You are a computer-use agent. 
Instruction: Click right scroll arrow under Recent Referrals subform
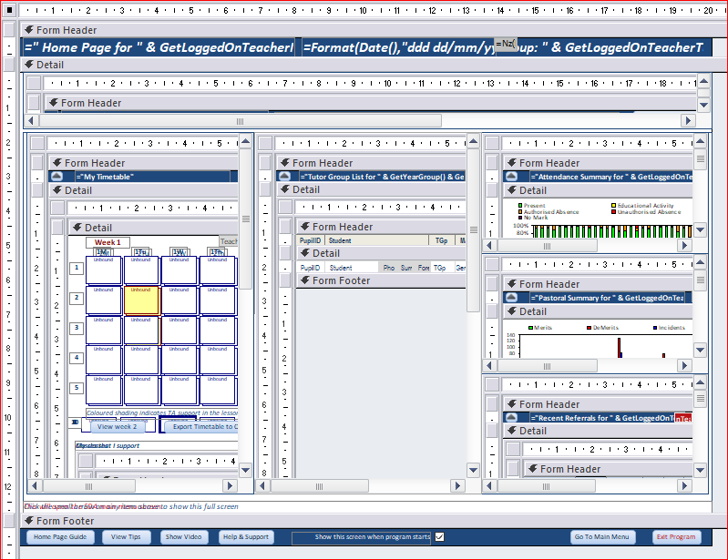pos(684,485)
